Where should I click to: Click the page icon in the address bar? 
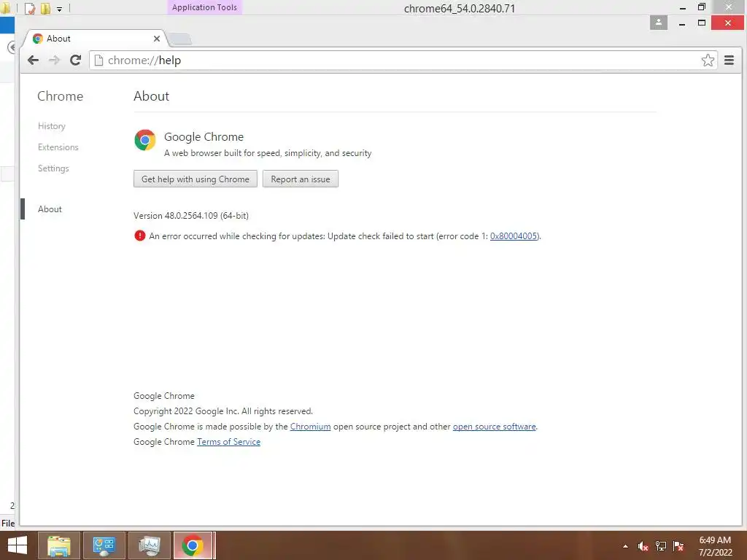point(98,61)
